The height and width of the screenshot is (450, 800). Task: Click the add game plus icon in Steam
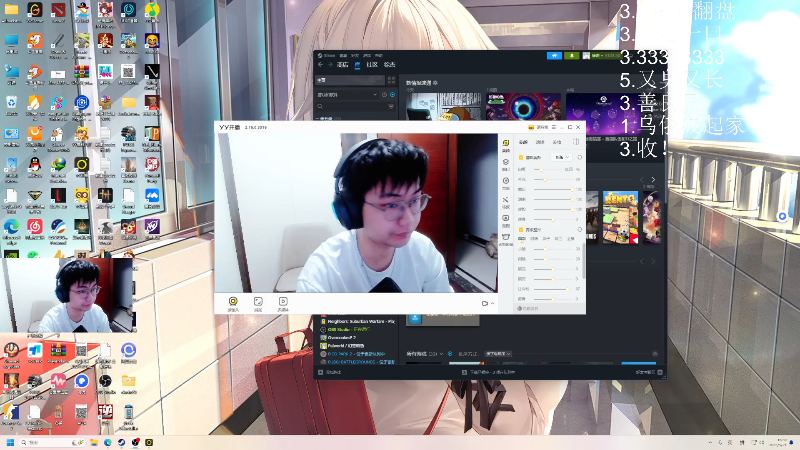point(320,372)
